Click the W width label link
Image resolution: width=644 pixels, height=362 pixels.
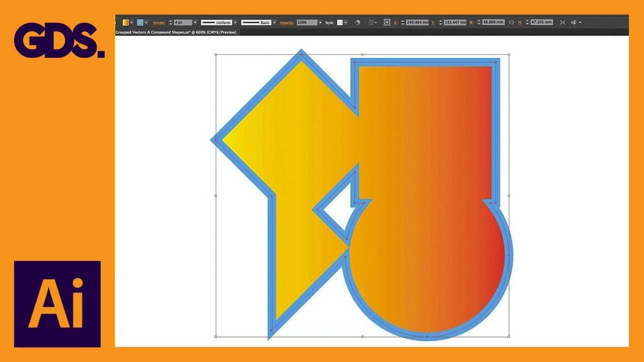(x=471, y=23)
